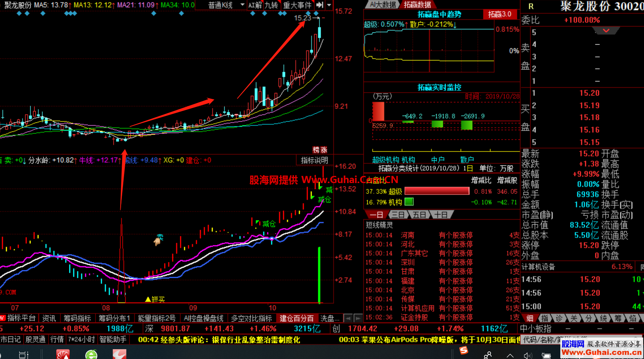Click the 股灵通 status bar button
This screenshot has height=359, width=644.
pyautogui.click(x=35, y=339)
